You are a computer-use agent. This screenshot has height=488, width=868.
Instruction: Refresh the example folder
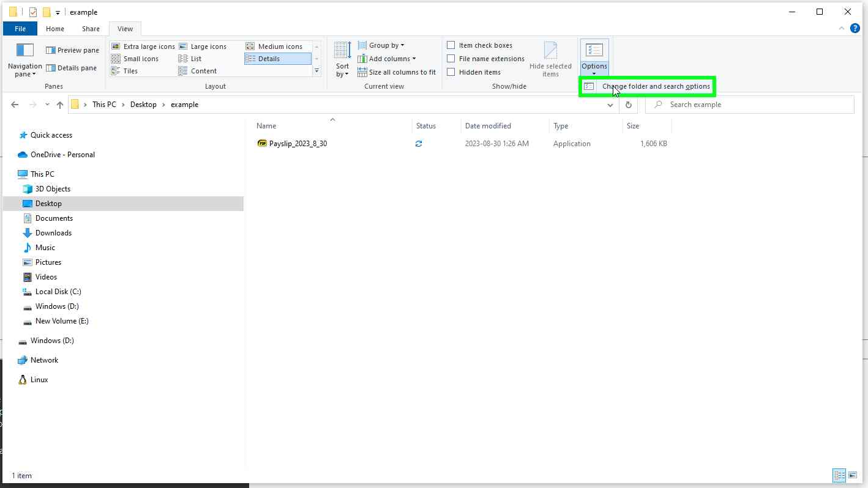tap(629, 105)
